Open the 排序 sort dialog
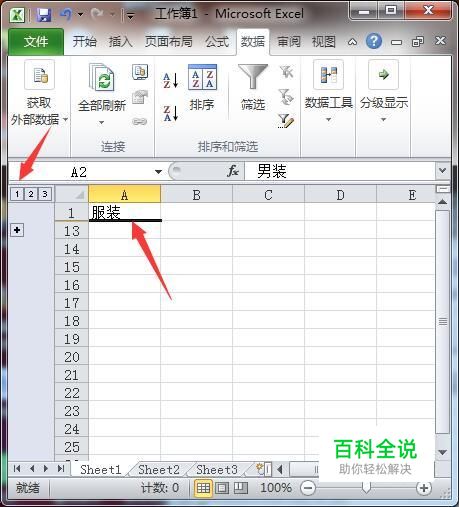The image size is (459, 507). click(202, 88)
